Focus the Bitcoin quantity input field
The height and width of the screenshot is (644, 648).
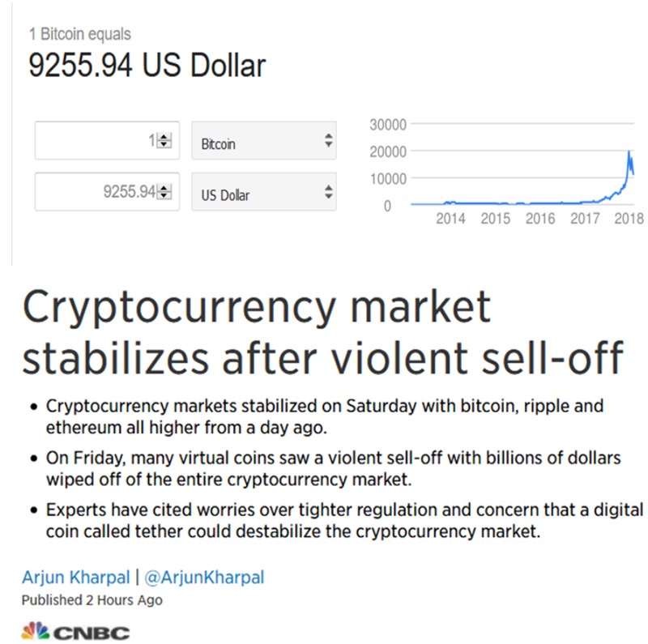point(107,140)
